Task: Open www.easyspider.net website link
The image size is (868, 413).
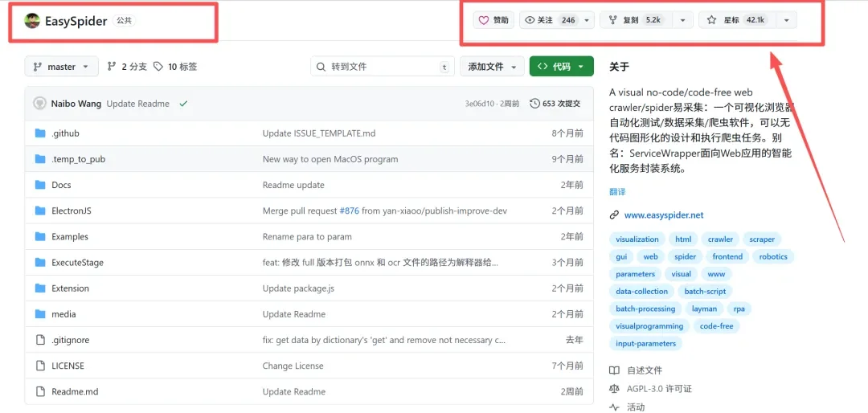Action: point(664,215)
